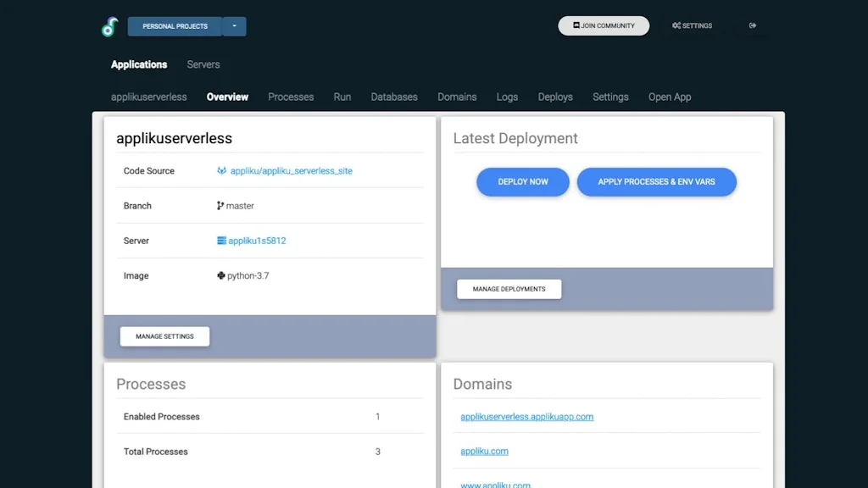Screen dimensions: 868x488
Task: Select the Python image icon next to python-3.7
Action: 220,275
